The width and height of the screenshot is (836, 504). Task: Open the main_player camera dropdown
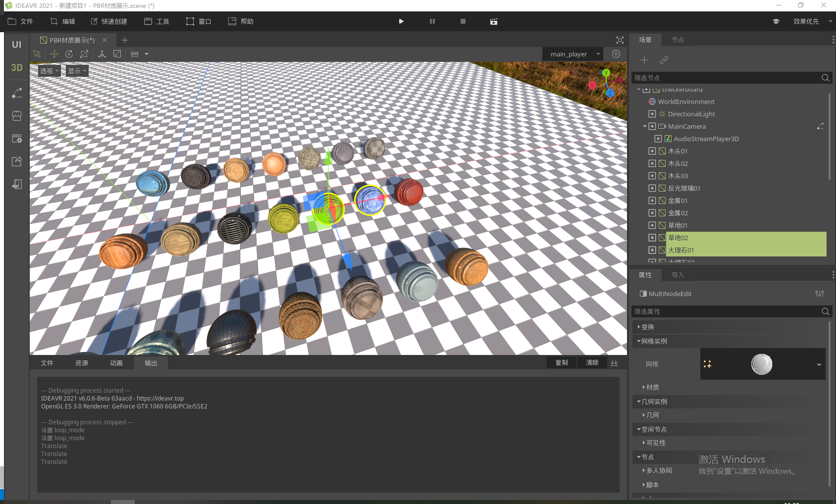point(573,54)
